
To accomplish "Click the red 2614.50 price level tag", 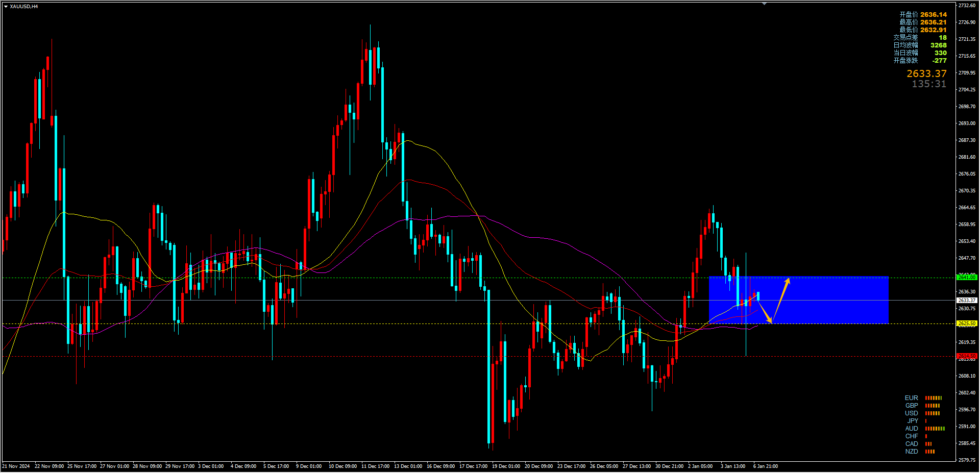I will pyautogui.click(x=967, y=356).
